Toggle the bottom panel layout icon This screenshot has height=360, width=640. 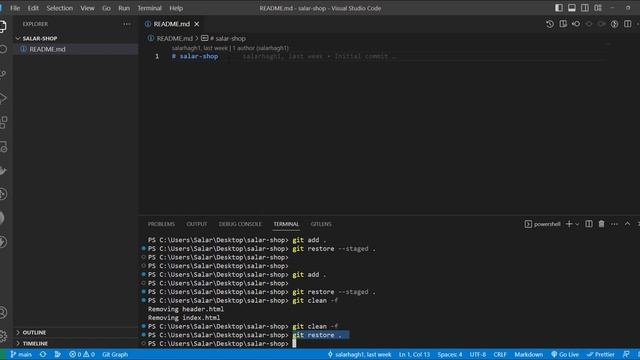572,8
